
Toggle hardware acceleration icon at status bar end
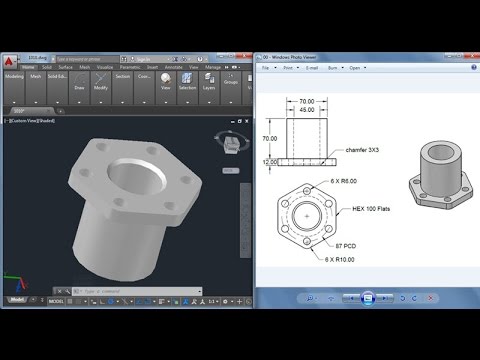click(x=249, y=302)
